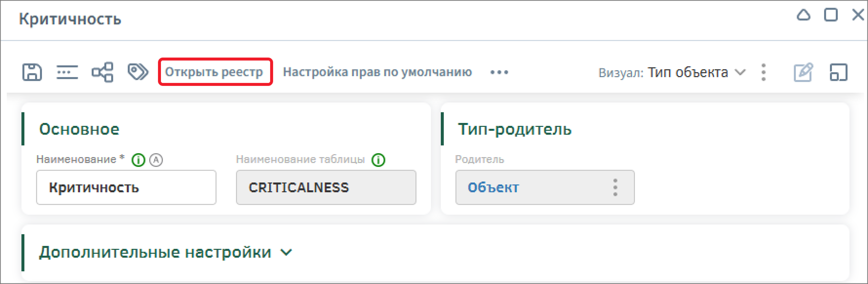This screenshot has height=284, width=868.
Task: Follow the Объект parent link
Action: [x=493, y=187]
